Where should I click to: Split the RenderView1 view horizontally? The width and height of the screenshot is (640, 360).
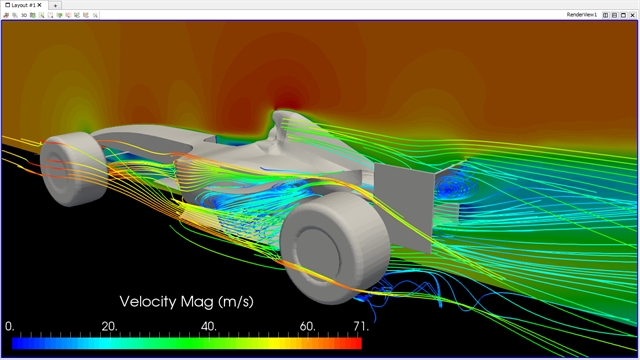pos(605,15)
